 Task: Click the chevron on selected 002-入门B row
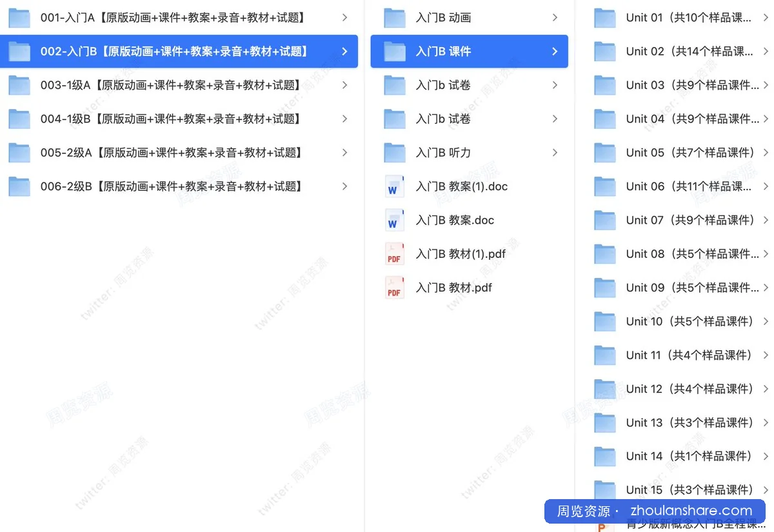coord(345,52)
